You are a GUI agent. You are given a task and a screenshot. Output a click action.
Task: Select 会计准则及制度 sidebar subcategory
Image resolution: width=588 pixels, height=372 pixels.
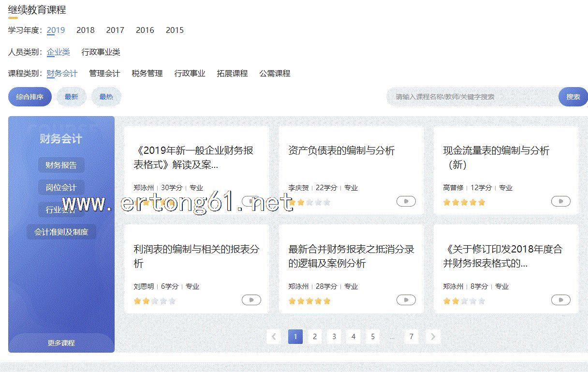61,232
